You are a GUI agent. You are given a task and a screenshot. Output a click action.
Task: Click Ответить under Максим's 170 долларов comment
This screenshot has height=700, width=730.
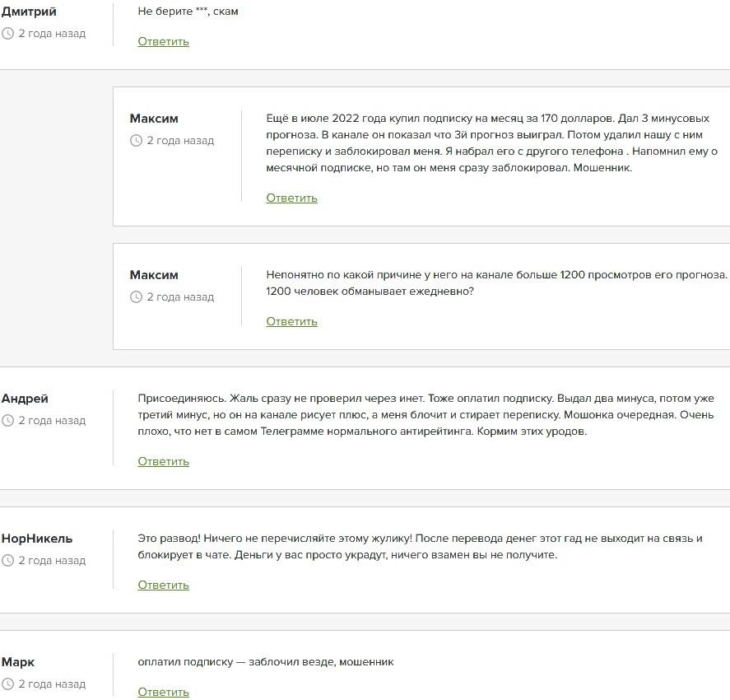291,198
